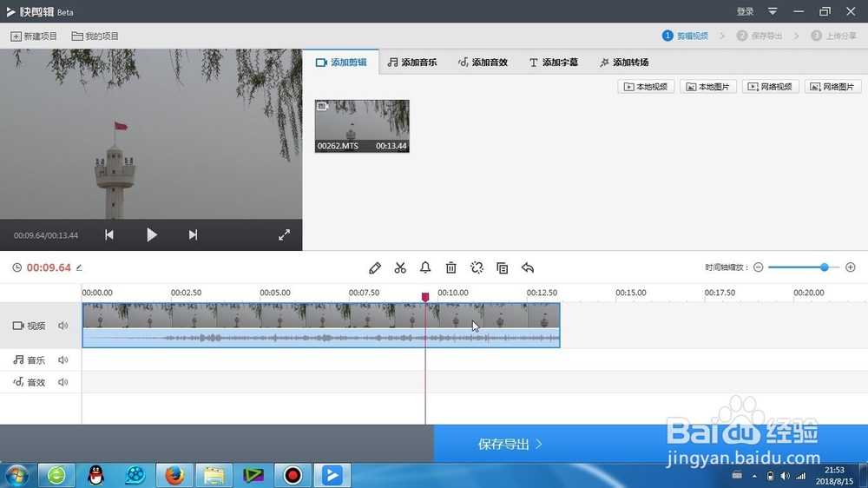Add a 网络图片

(832, 87)
